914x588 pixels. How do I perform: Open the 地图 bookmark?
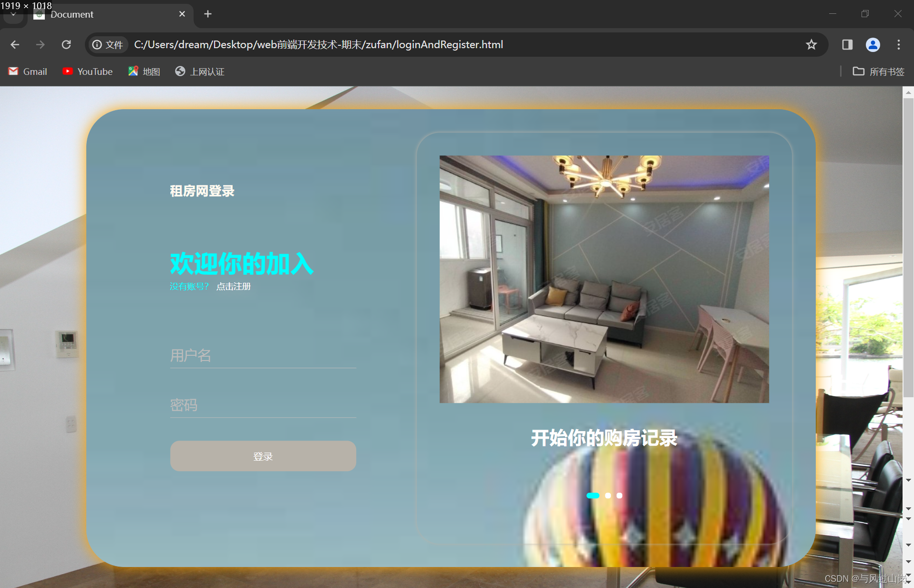(x=144, y=72)
